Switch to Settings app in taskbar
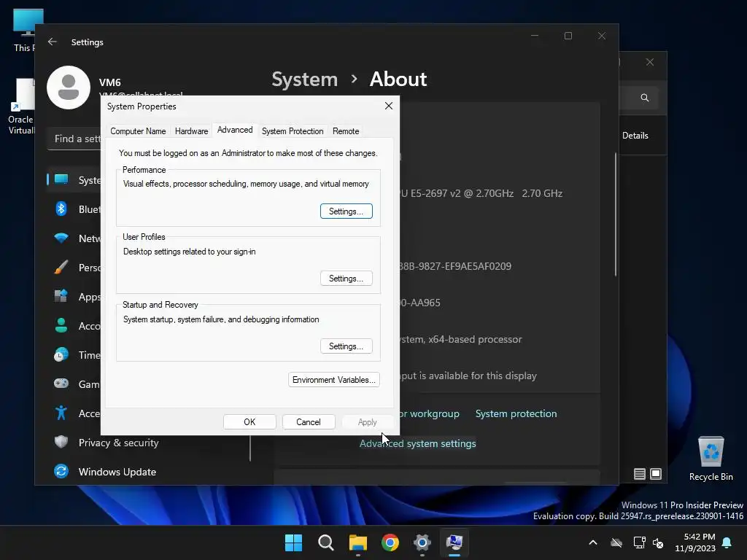Viewport: 747px width, 560px height. pyautogui.click(x=422, y=542)
